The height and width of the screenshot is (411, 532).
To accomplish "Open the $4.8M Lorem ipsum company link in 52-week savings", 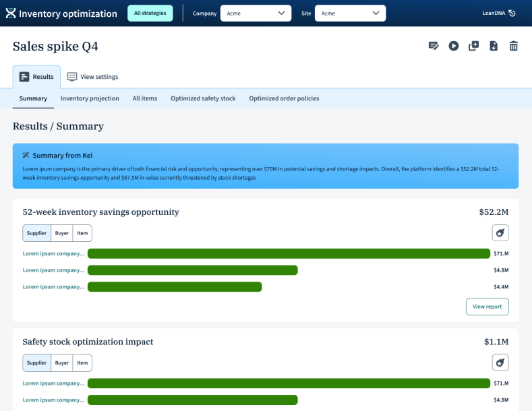I will click(53, 270).
